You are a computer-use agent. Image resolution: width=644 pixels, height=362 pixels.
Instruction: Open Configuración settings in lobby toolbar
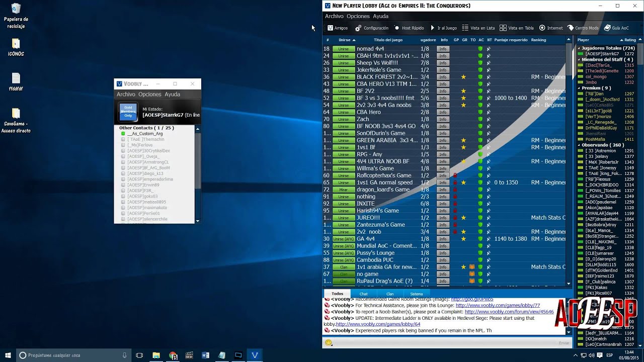372,28
